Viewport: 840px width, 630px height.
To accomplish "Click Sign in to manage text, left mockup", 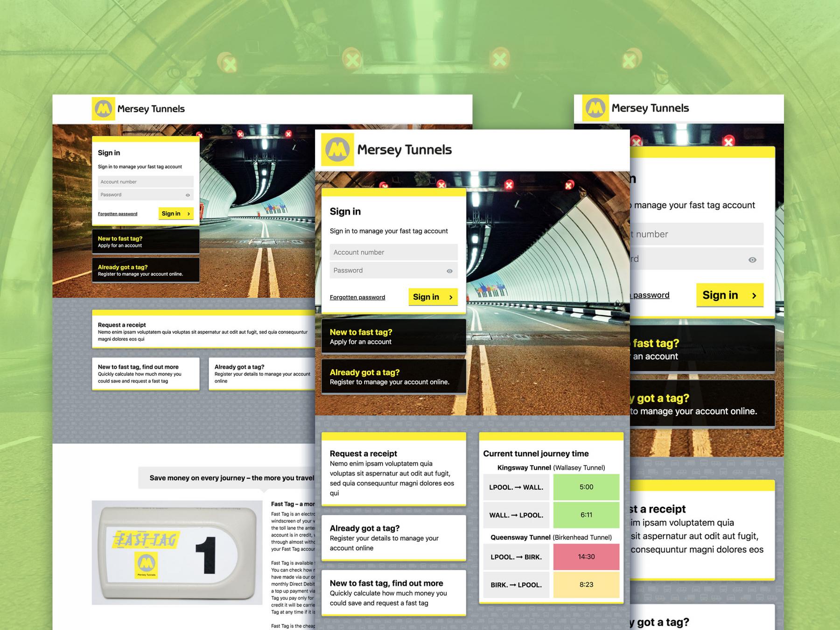I will pos(140,167).
